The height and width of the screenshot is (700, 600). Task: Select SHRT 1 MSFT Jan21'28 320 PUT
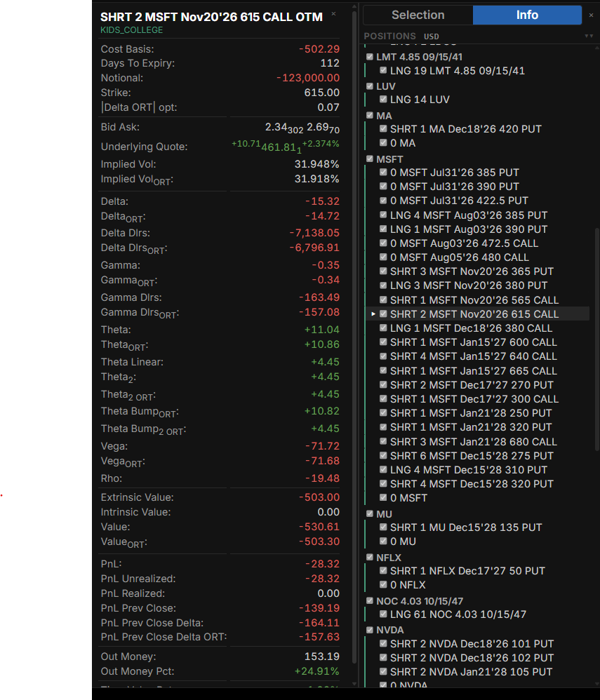[471, 427]
